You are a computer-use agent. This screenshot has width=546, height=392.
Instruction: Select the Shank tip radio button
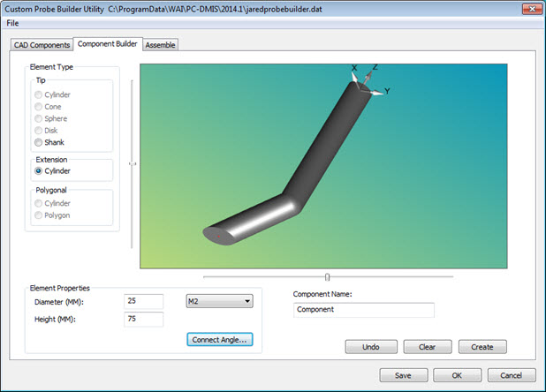pyautogui.click(x=38, y=142)
